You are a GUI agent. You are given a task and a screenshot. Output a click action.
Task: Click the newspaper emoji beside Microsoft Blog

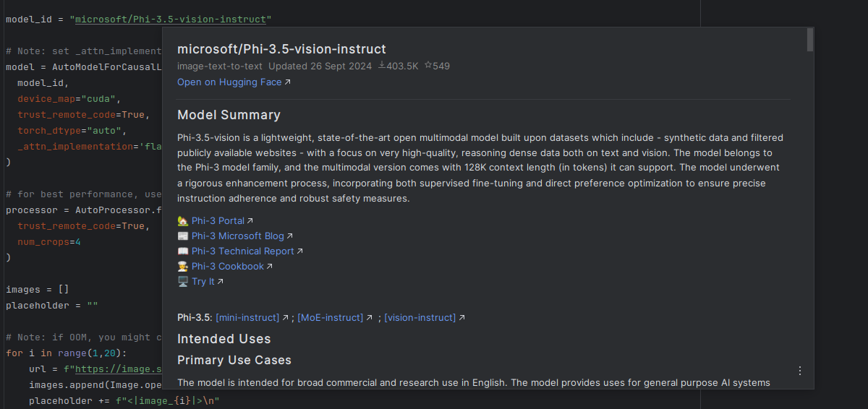coord(183,236)
